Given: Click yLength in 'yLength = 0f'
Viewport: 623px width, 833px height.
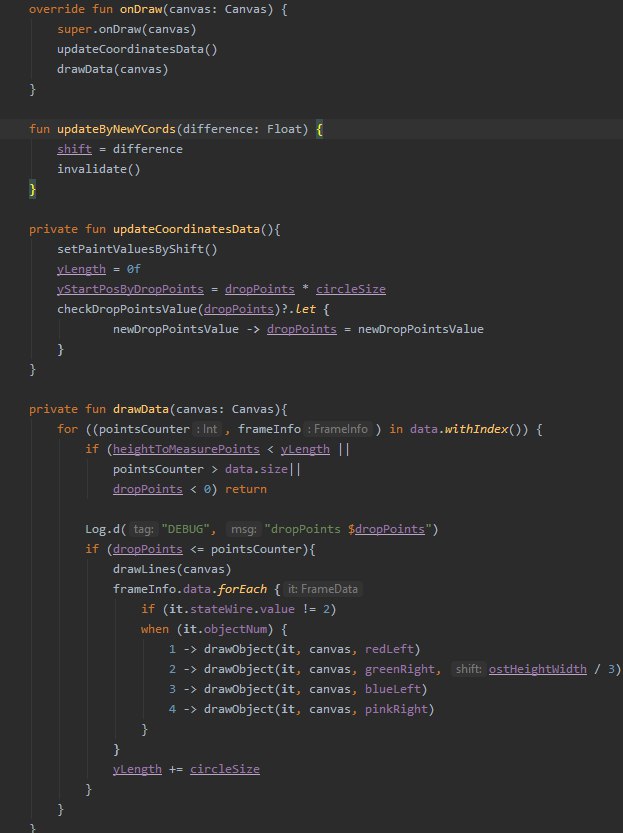Looking at the screenshot, I should click(x=81, y=269).
